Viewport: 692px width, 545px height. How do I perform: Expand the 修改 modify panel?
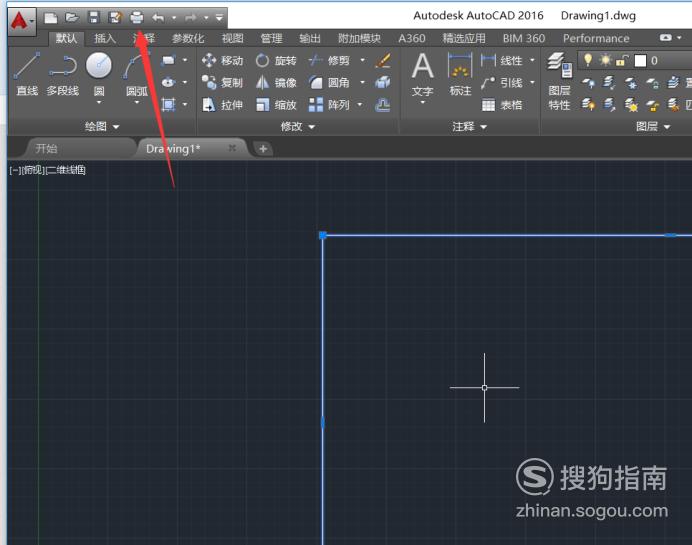point(298,127)
